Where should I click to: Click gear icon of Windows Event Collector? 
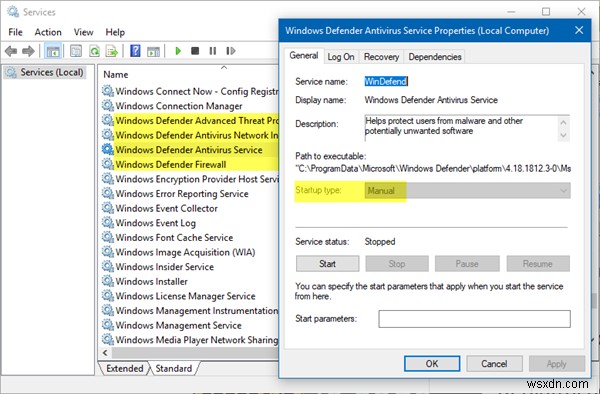point(108,208)
